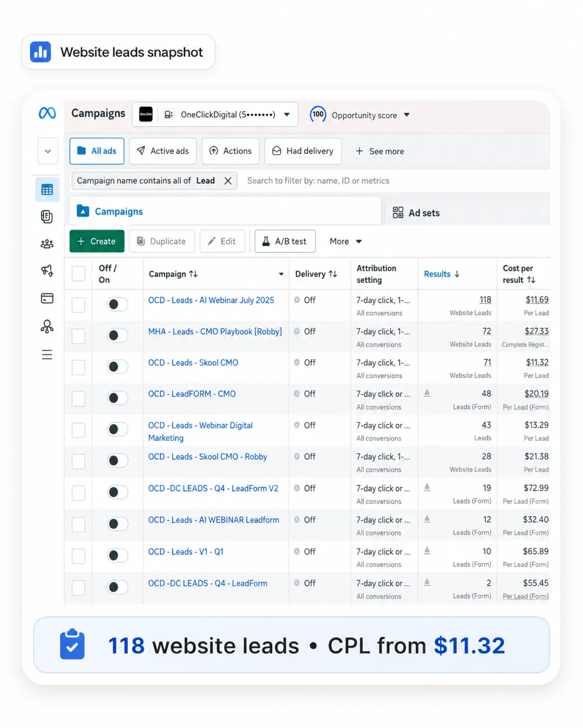Click warning icon in AI WEBINAR Leadform row
Viewport: 583px width, 728px height.
click(x=427, y=519)
